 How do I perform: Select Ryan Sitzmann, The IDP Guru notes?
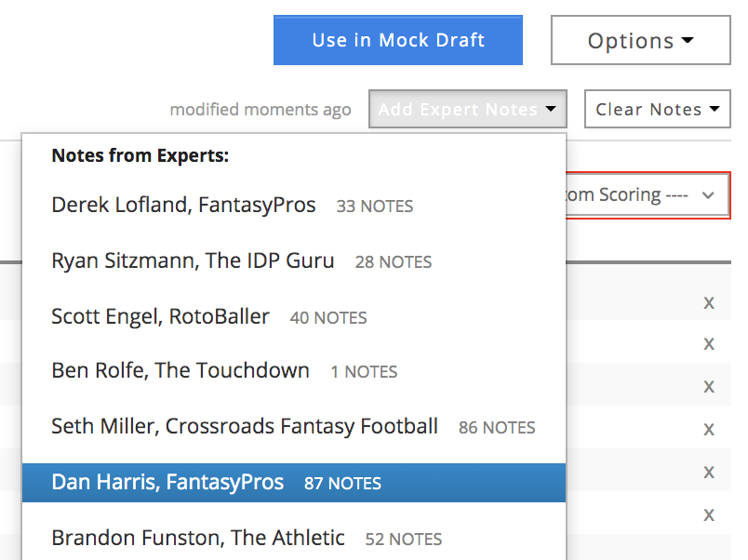click(x=294, y=260)
